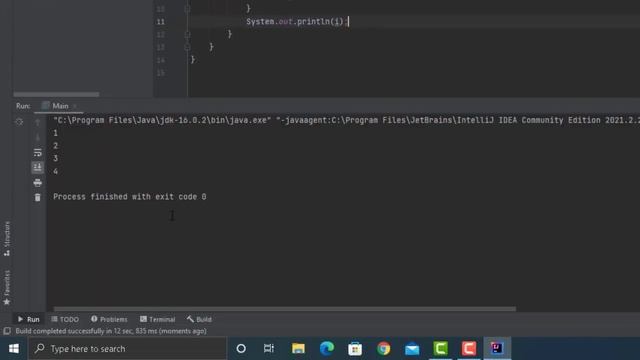Viewport: 640px width, 360px height.
Task: Collapse the code block at line 13
Action: click(x=187, y=47)
